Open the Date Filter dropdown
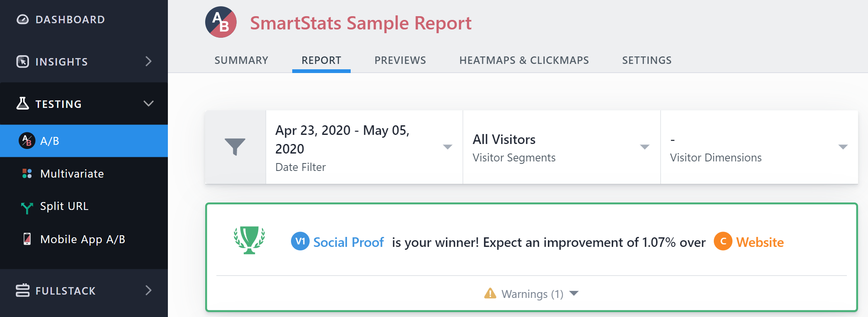This screenshot has height=317, width=868. pos(364,147)
